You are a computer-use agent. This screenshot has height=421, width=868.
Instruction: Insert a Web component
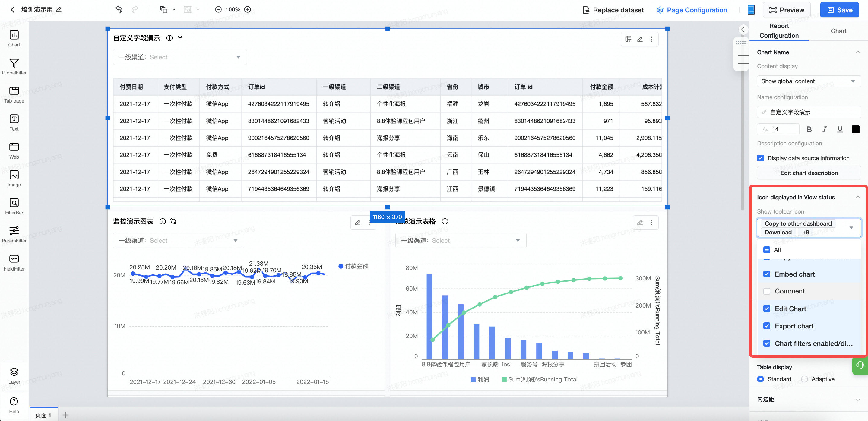coord(14,150)
